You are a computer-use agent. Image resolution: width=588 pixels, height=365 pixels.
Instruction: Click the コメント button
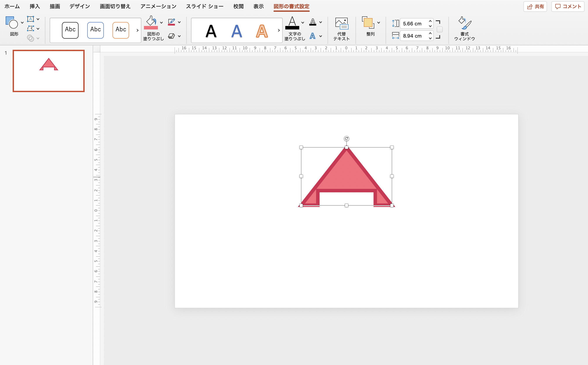pyautogui.click(x=568, y=7)
